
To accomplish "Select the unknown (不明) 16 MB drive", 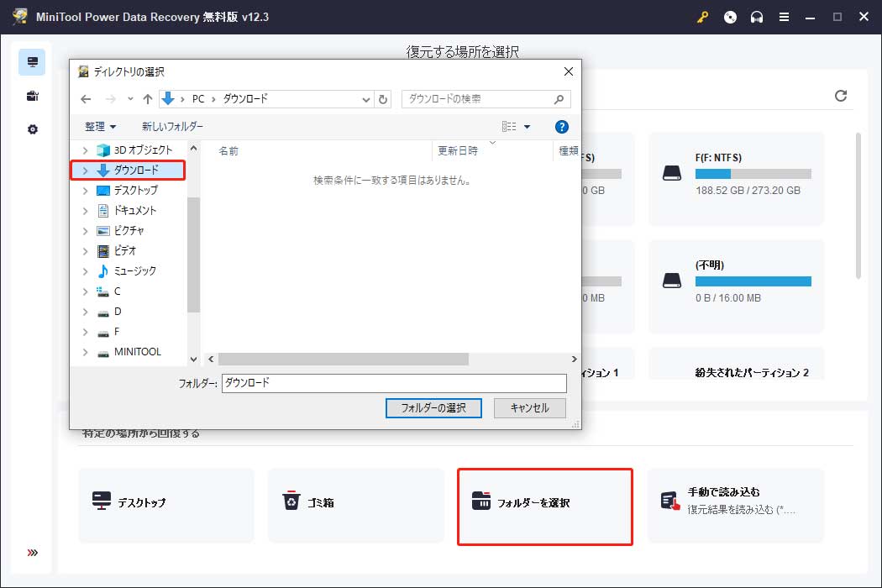I will (x=736, y=286).
